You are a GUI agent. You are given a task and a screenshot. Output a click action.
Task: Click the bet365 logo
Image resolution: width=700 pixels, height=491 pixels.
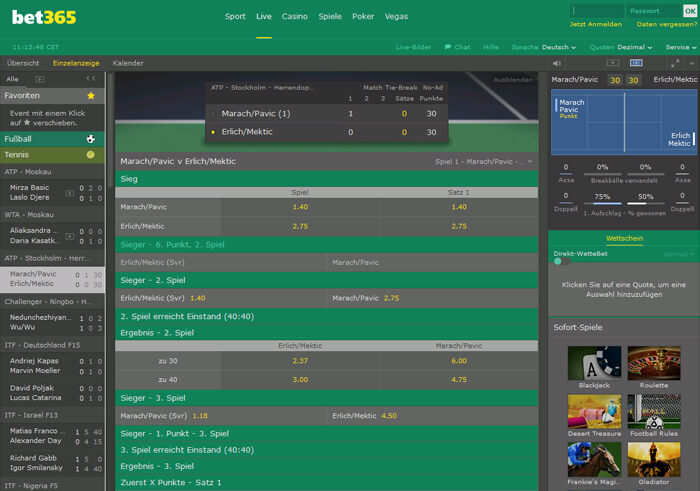click(44, 17)
